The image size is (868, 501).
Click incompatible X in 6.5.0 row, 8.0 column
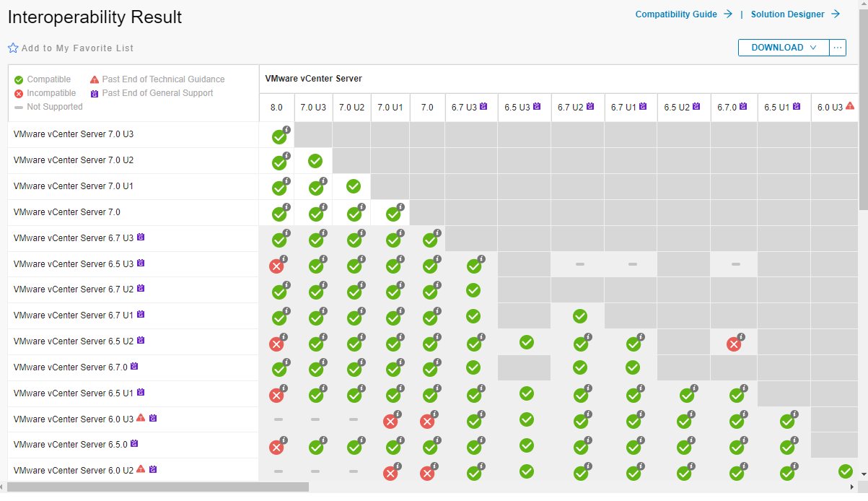pos(276,448)
